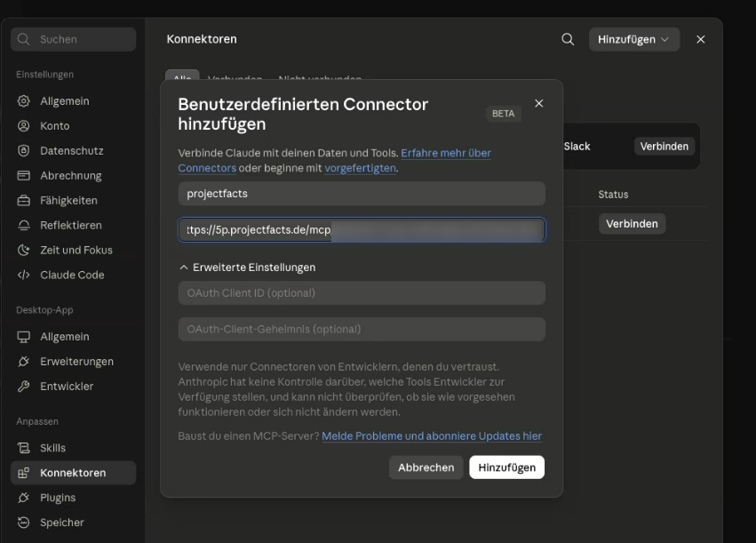Image resolution: width=756 pixels, height=543 pixels.
Task: Open Allgemein under Desktop-App
Action: click(x=65, y=337)
